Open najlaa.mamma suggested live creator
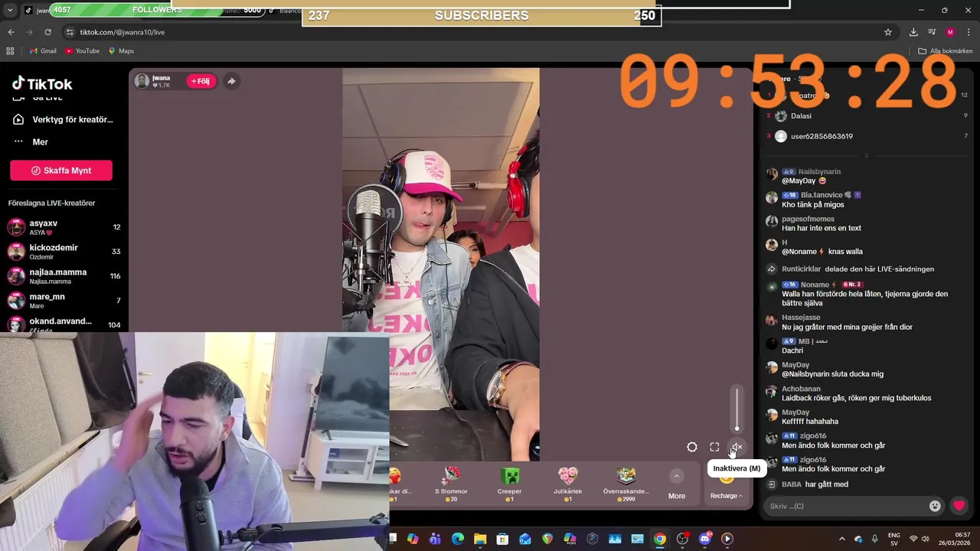This screenshot has height=551, width=980. tap(64, 276)
